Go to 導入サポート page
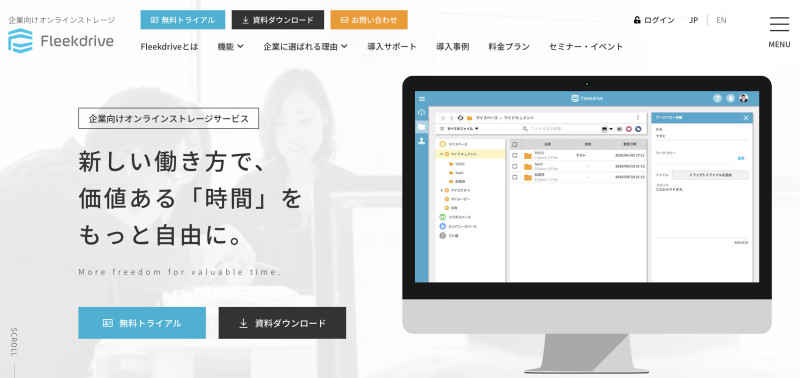Screen dimensions: 800x378 coord(392,46)
